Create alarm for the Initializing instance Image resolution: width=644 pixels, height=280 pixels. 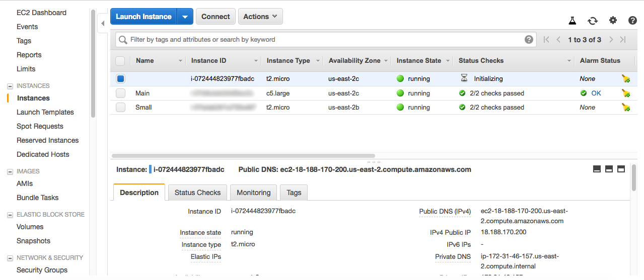point(626,79)
